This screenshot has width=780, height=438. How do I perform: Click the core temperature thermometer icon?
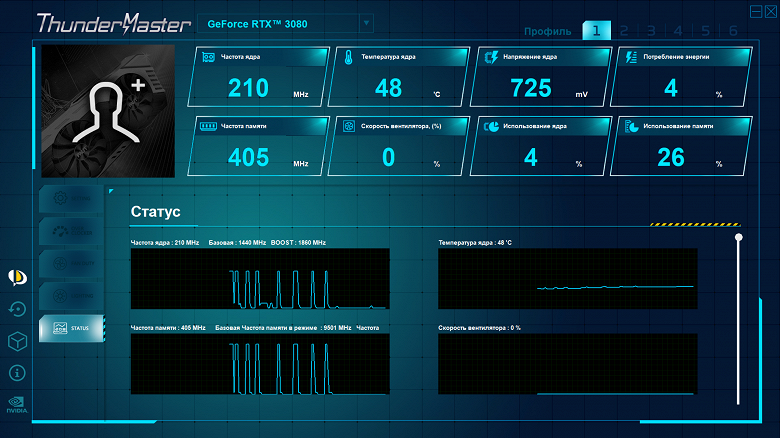[x=349, y=57]
